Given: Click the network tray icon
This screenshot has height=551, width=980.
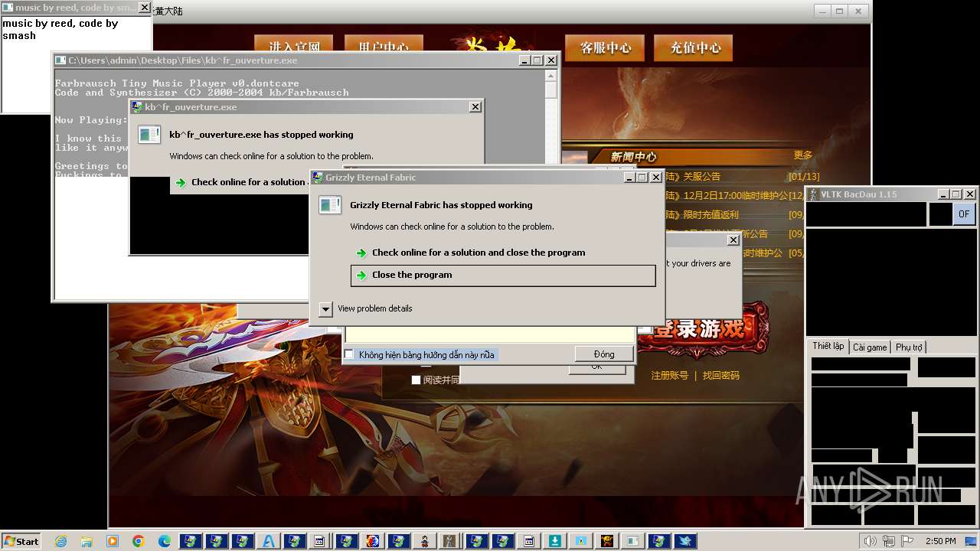Looking at the screenshot, I should (890, 541).
